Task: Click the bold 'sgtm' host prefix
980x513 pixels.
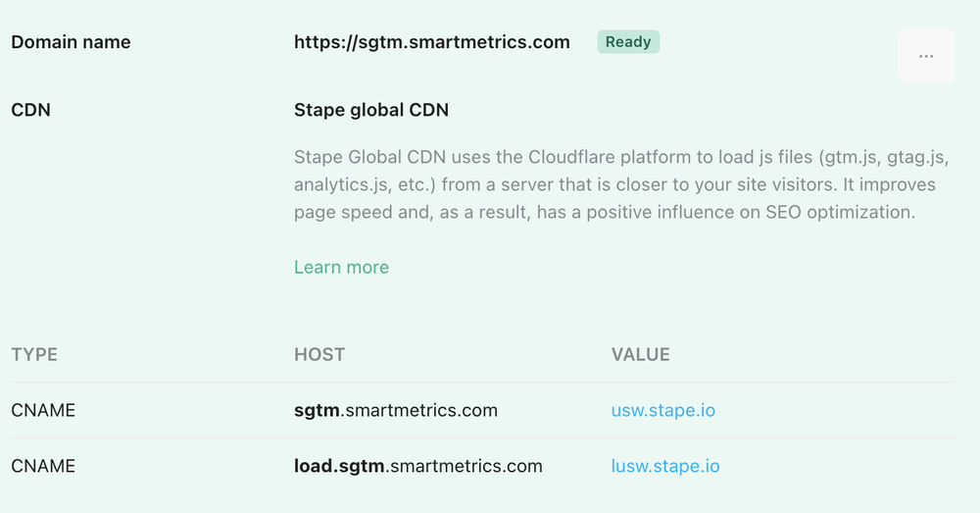Action: pos(317,410)
